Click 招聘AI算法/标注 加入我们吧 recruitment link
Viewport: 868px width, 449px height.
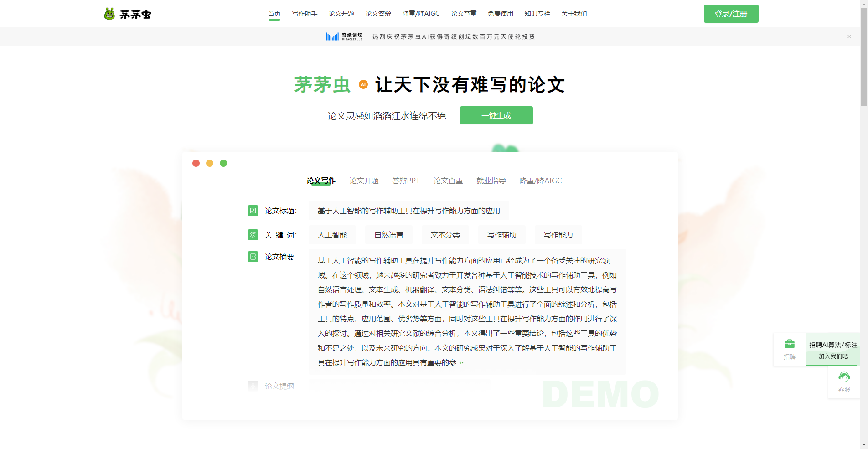(x=833, y=350)
